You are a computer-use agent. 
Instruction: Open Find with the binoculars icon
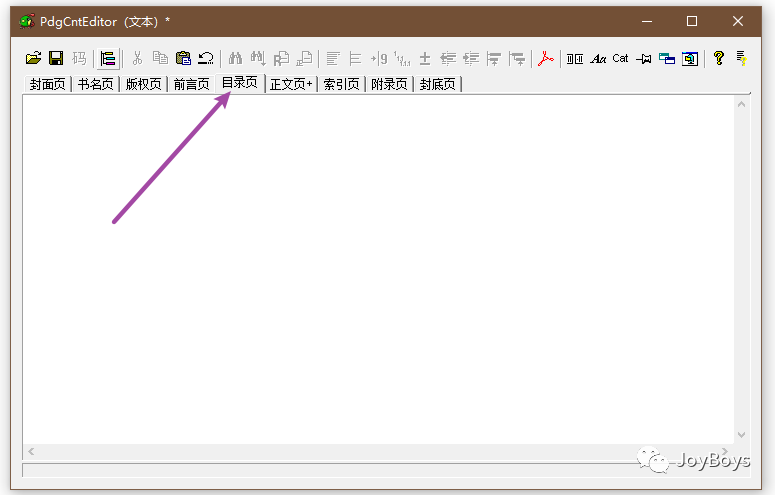coord(235,58)
